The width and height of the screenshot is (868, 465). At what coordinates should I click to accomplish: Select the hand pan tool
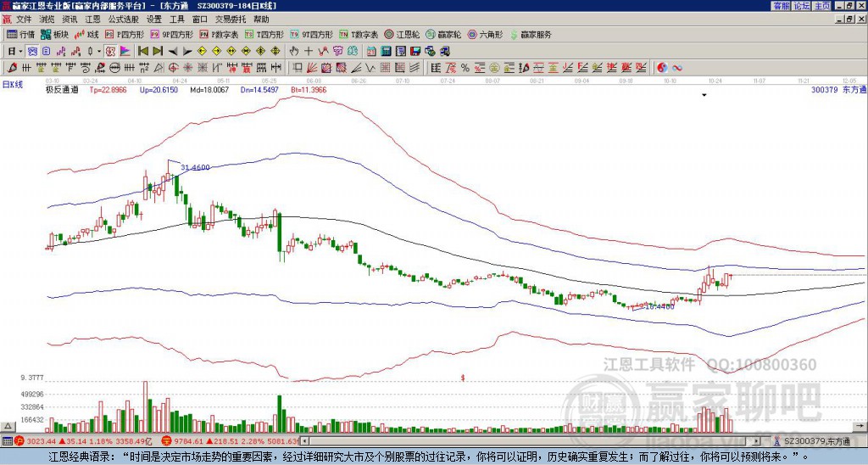click(294, 52)
